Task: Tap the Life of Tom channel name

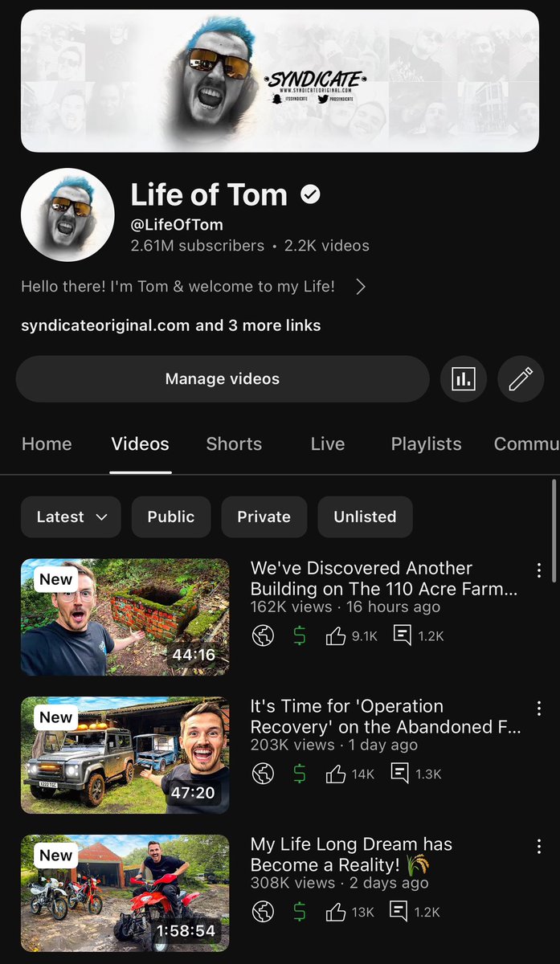Action: pyautogui.click(x=209, y=194)
